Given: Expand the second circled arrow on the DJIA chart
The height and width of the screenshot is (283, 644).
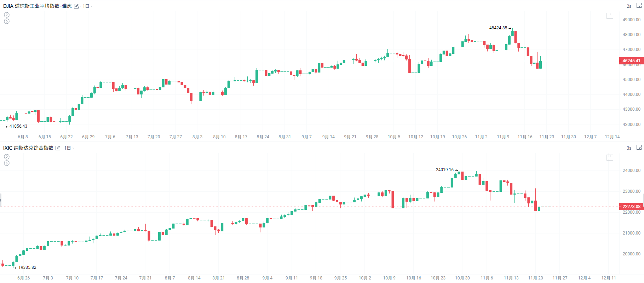Looking at the screenshot, I should [x=7, y=21].
